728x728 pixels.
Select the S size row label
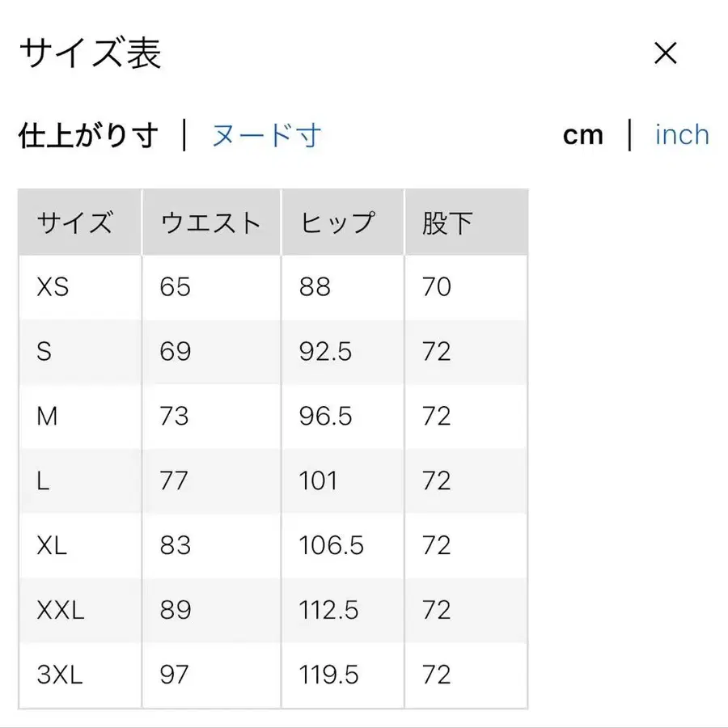click(x=45, y=352)
